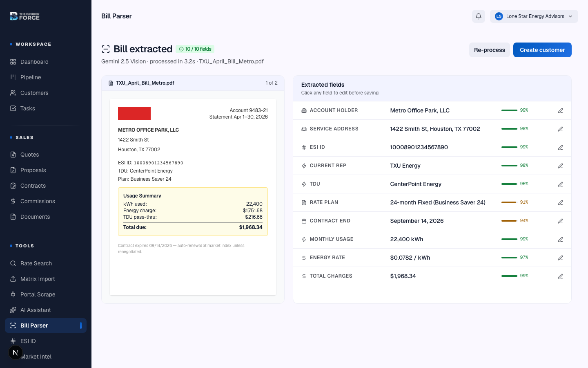Click the Re-process button
This screenshot has width=588, height=368.
click(x=489, y=50)
